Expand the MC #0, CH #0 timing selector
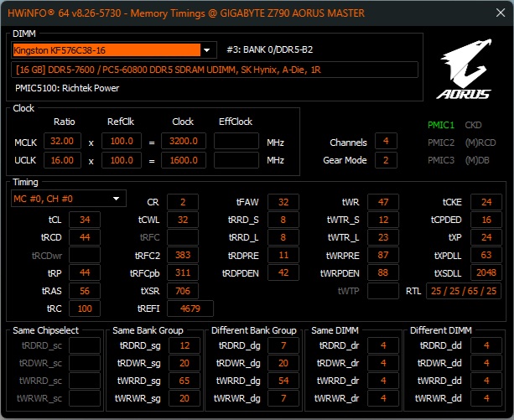The image size is (514, 420). [x=69, y=199]
